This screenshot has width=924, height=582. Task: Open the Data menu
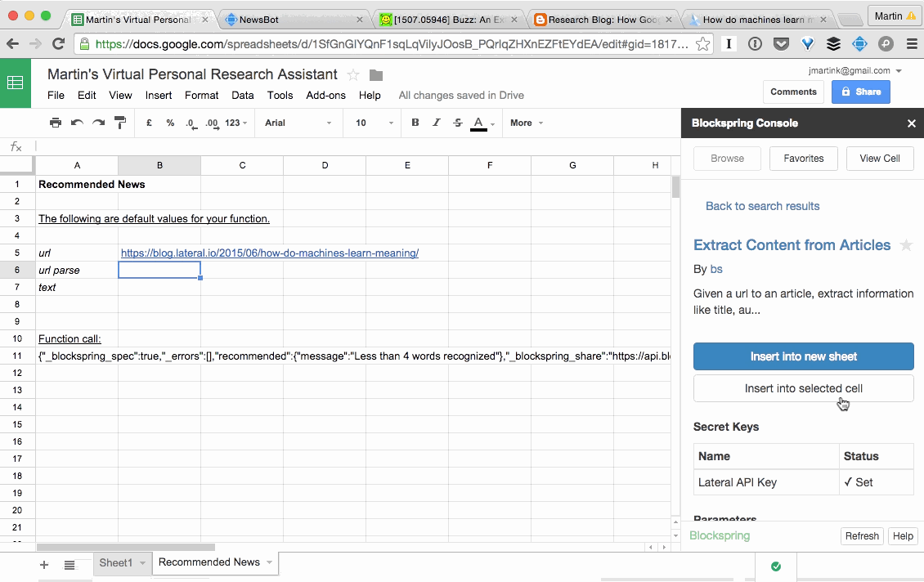[242, 96]
